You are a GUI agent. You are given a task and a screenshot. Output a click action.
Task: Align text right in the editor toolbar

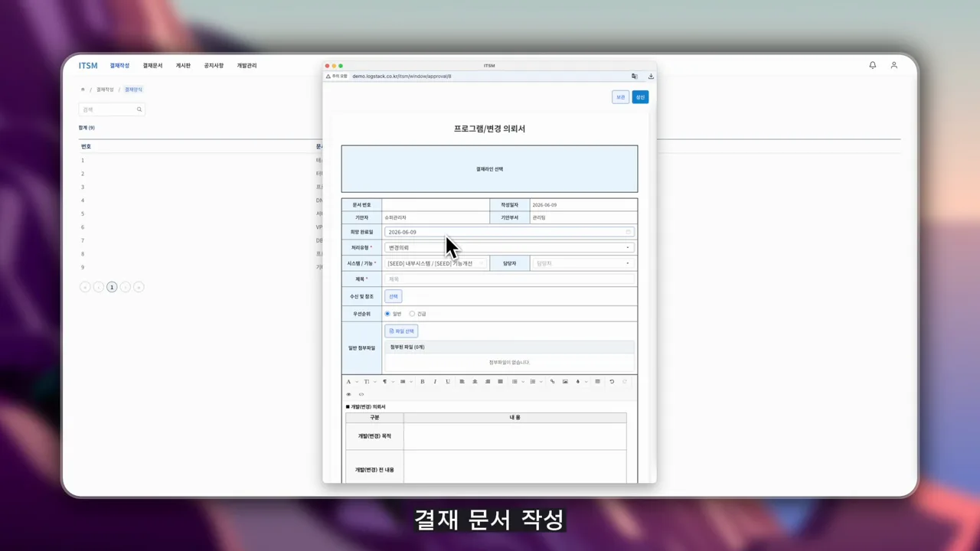click(488, 381)
